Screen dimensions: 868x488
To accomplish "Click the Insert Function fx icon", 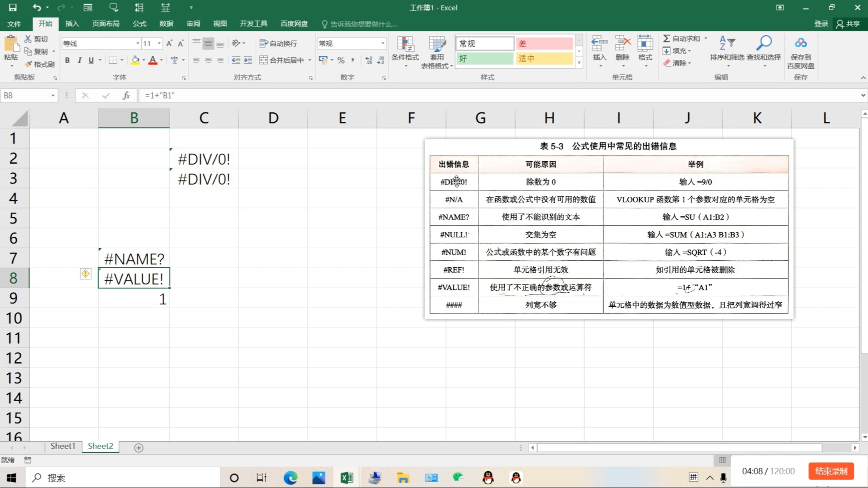I will tap(126, 95).
